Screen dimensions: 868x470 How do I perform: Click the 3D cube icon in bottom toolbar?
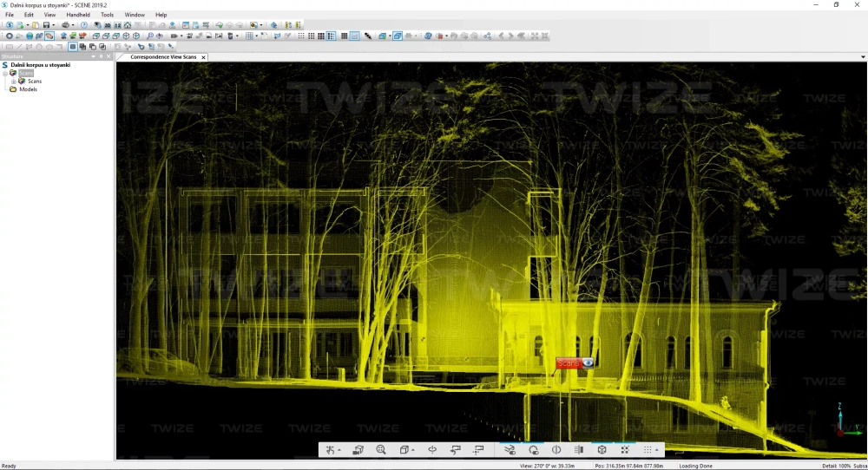point(602,450)
